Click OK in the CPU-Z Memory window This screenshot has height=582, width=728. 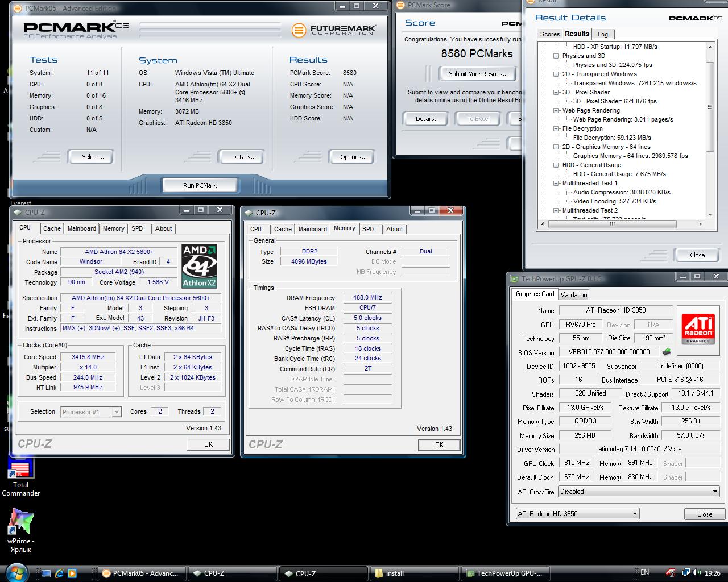(439, 445)
